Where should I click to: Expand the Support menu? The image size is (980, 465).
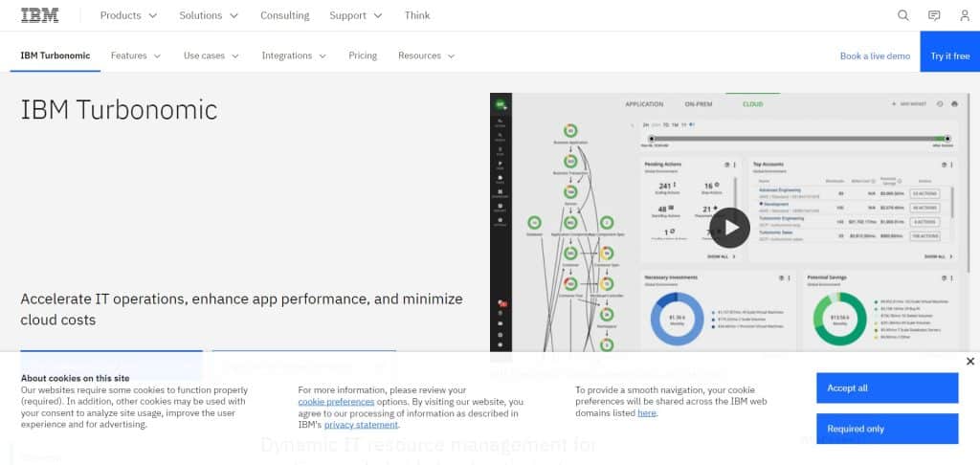coord(356,15)
